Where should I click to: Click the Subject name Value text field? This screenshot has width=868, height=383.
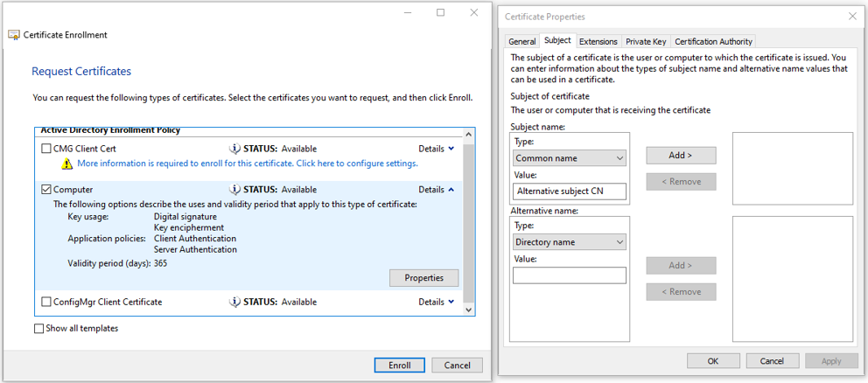570,191
